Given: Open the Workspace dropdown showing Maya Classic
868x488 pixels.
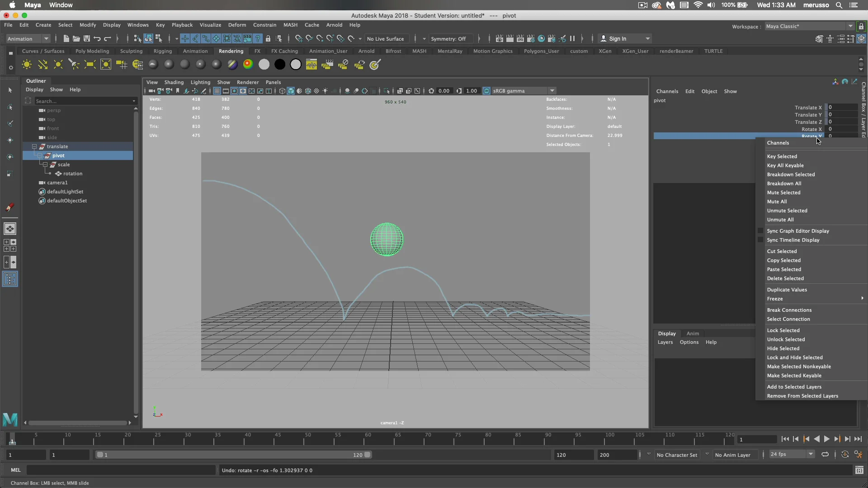Looking at the screenshot, I should (850, 26).
